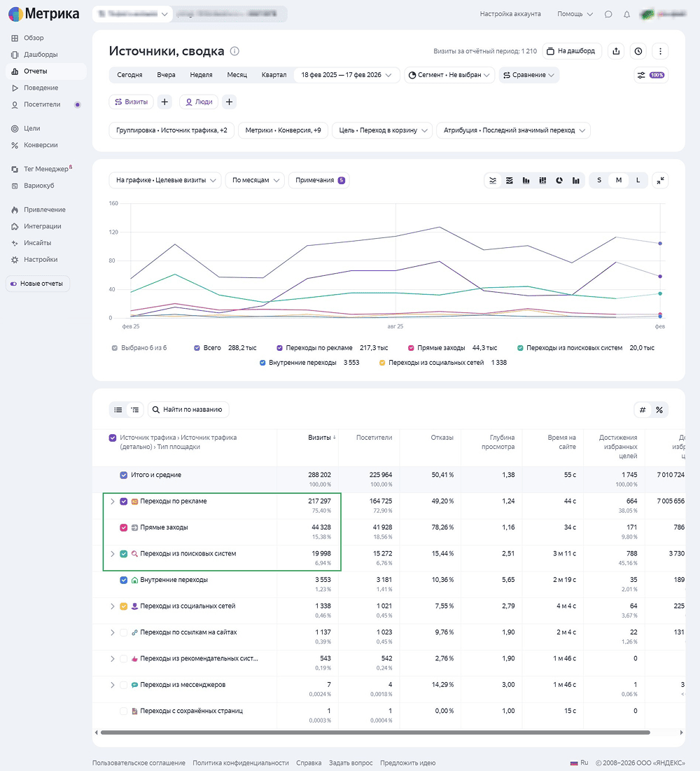Toggle Внутренние переходы in chart legend
This screenshot has height=771, width=700.
(263, 363)
